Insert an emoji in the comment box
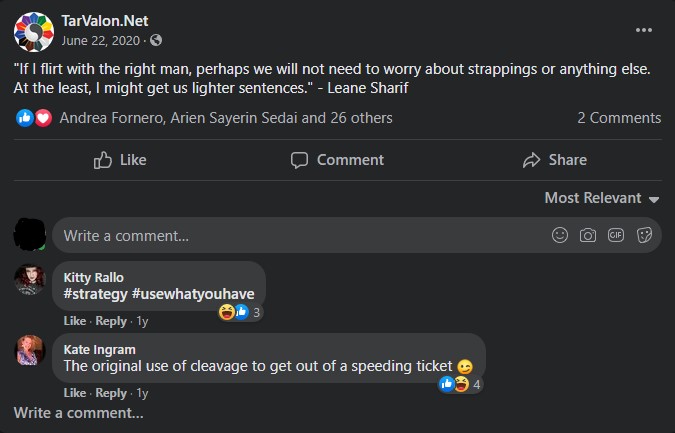This screenshot has width=675, height=433. tap(560, 236)
